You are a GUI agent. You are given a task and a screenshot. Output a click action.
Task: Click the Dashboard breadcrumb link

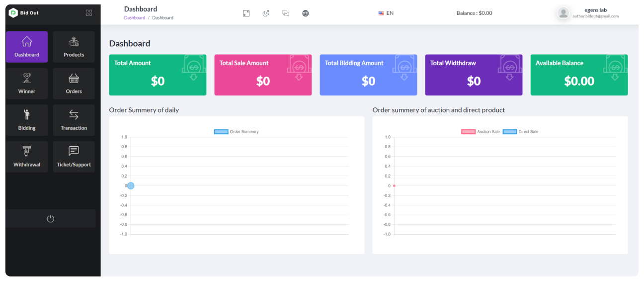pos(135,18)
